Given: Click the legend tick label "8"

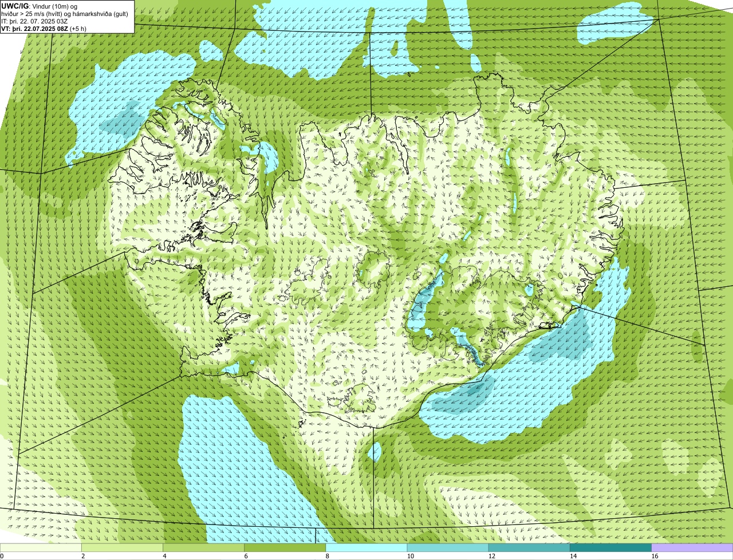Looking at the screenshot, I should pyautogui.click(x=327, y=556).
